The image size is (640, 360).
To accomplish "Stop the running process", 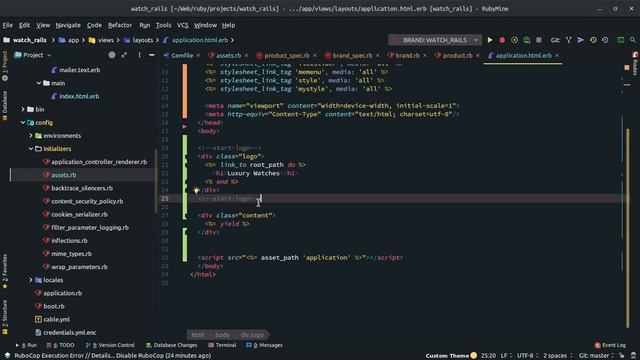I will click(539, 40).
